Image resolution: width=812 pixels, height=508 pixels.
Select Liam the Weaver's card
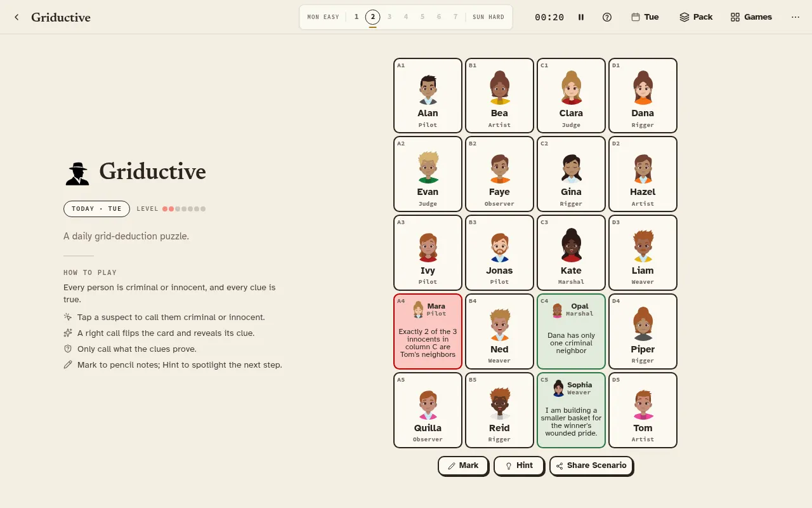pyautogui.click(x=643, y=253)
